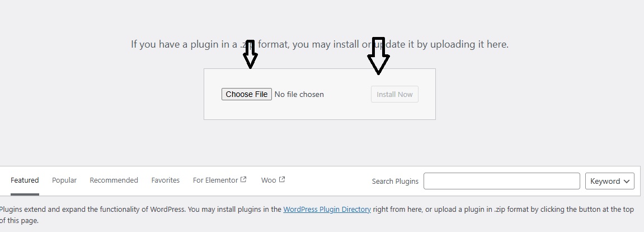The width and height of the screenshot is (644, 232).
Task: Click the Install Now button
Action: click(x=394, y=94)
